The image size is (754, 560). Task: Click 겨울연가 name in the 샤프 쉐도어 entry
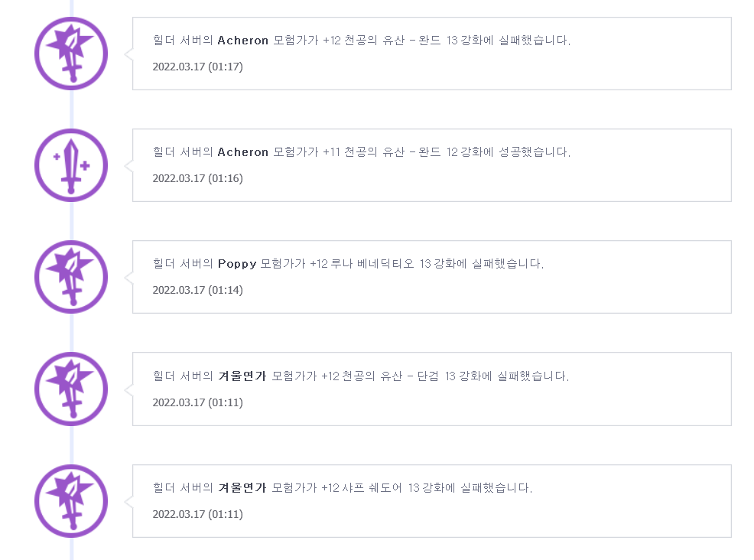coord(242,488)
